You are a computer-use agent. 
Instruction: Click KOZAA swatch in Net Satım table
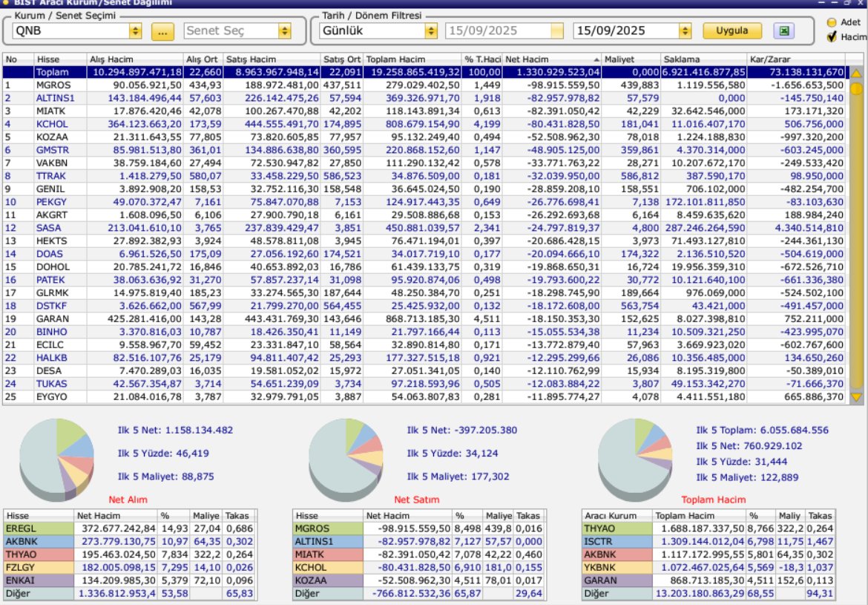pos(328,581)
